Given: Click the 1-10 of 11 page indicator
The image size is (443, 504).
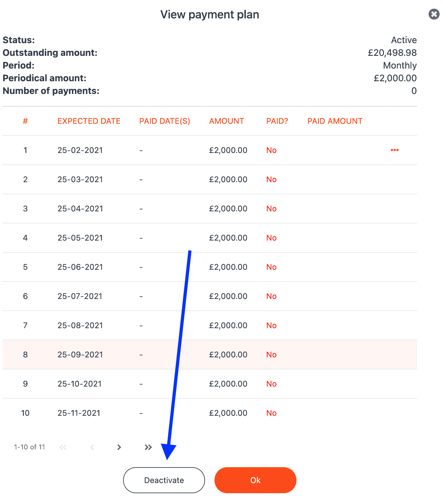Looking at the screenshot, I should [x=30, y=447].
